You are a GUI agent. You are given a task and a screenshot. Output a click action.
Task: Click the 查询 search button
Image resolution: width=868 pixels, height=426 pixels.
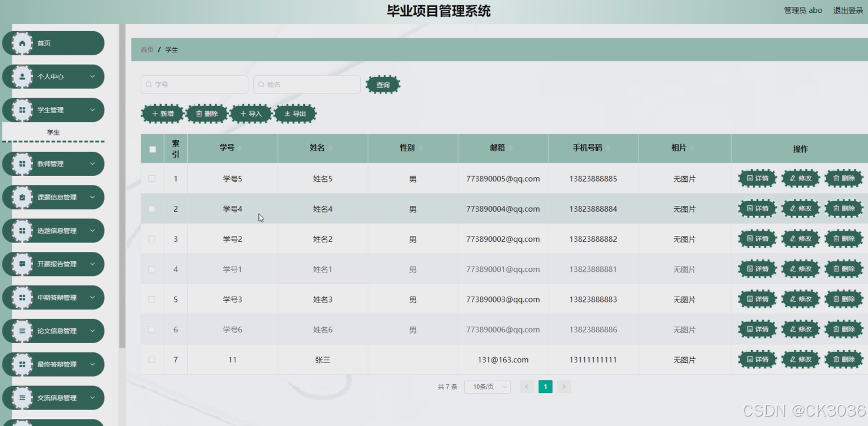tap(383, 85)
